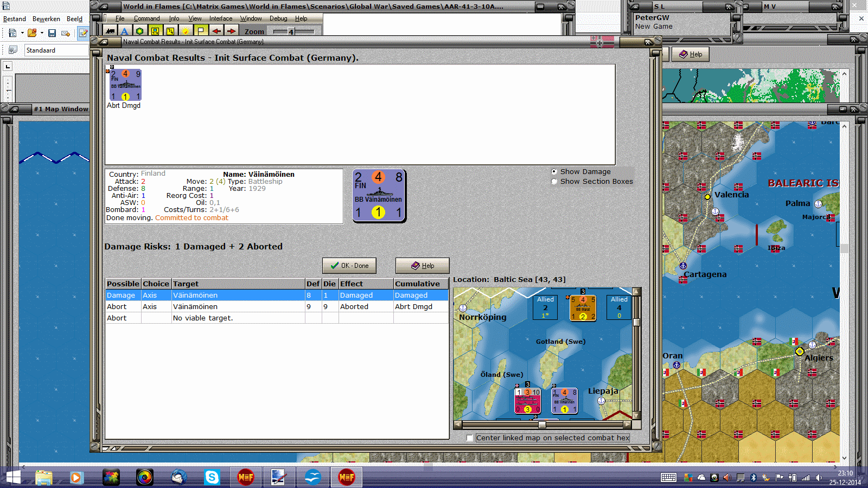Click the tank units toolbar icon
The image size is (868, 488).
pyautogui.click(x=110, y=31)
